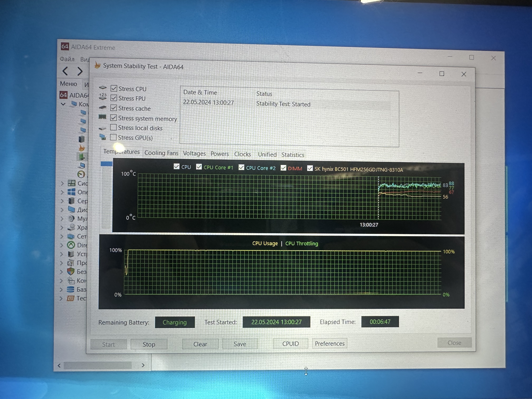The width and height of the screenshot is (532, 399).
Task: Expand the Тест tree node
Action: (x=61, y=298)
